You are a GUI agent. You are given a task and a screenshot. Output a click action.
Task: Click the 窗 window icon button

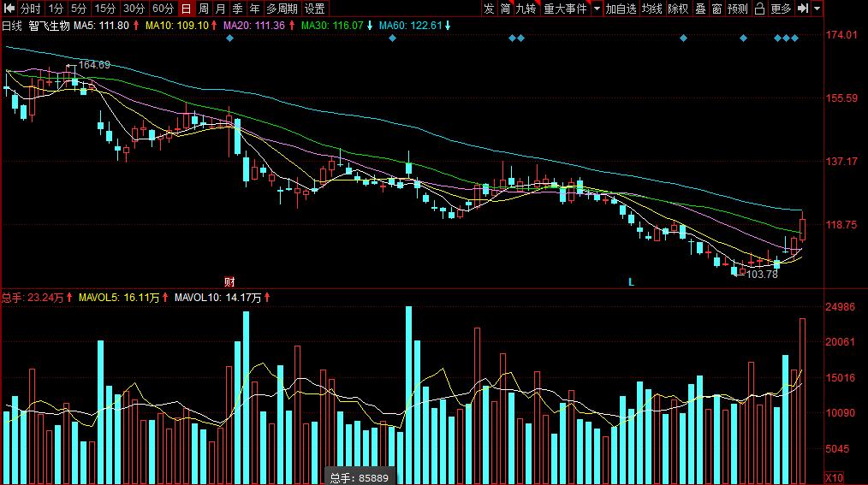coord(716,9)
